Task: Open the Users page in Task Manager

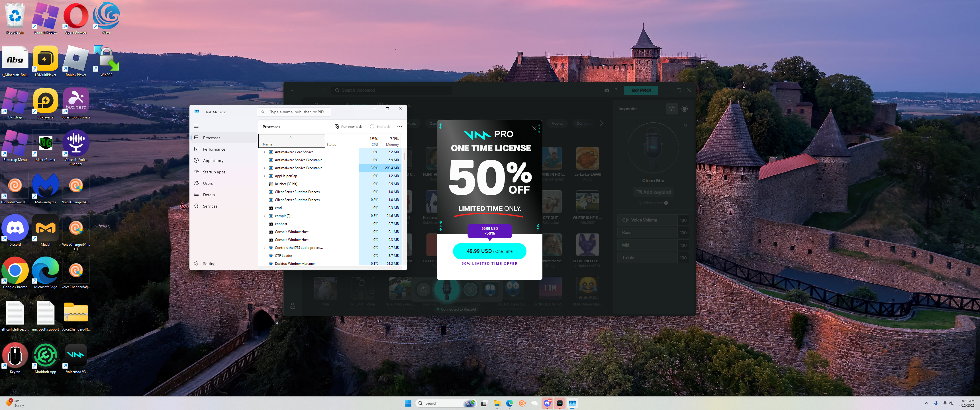Action: tap(208, 183)
